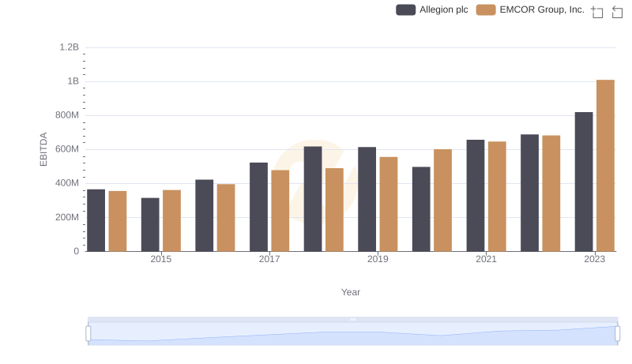Click the right handle of the data zoom slider
Image resolution: width=632 pixels, height=364 pixels.
pyautogui.click(x=617, y=333)
